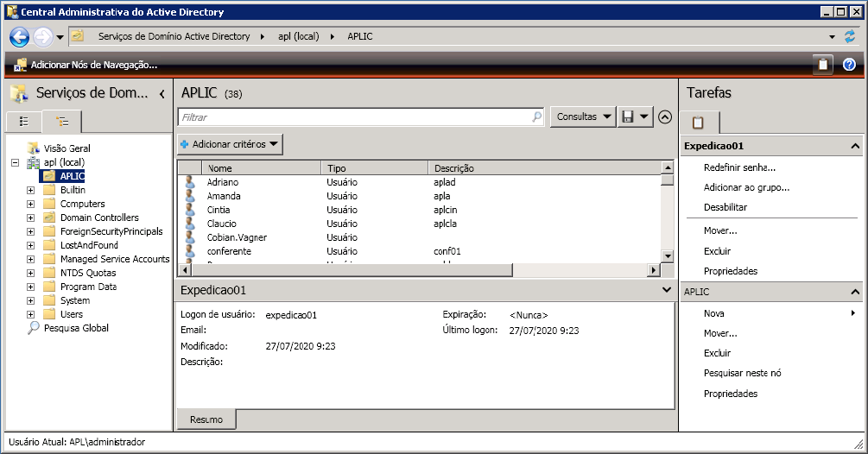Click into the Filtrar search field
868x454 pixels.
tap(354, 117)
